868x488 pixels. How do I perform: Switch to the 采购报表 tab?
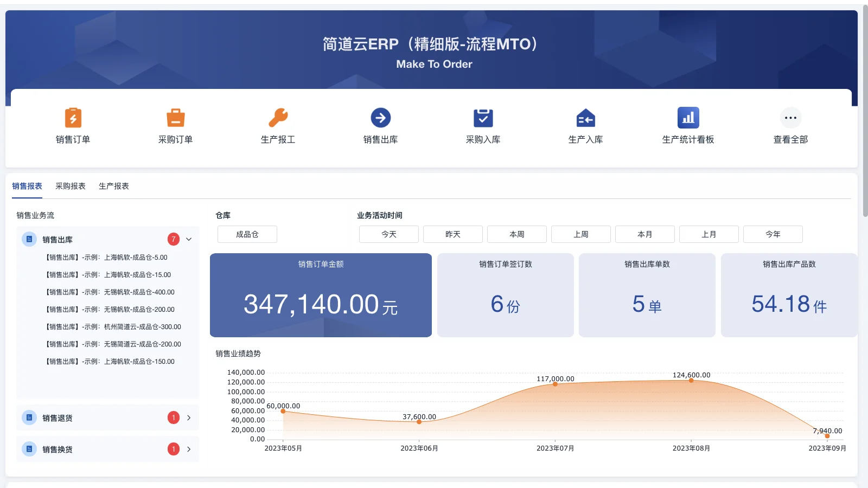click(x=71, y=186)
